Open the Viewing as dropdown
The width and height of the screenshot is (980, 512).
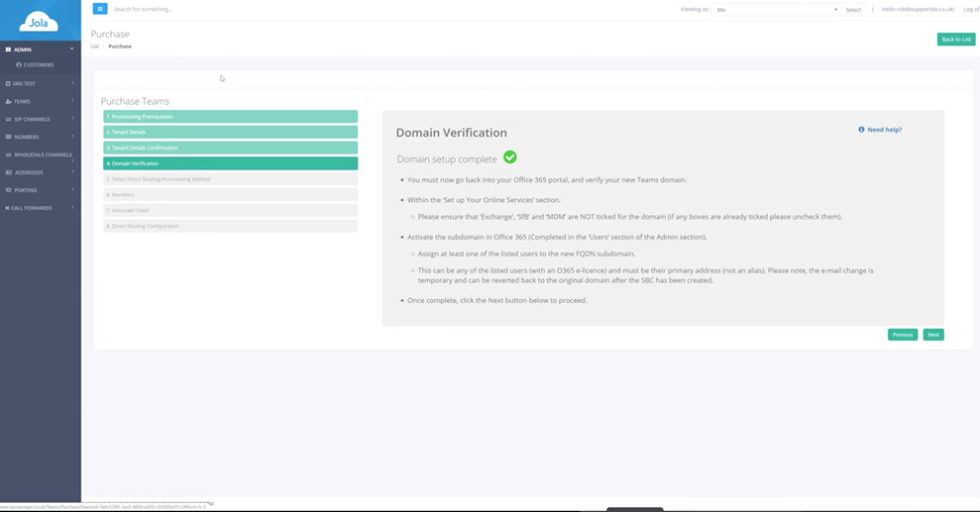point(775,9)
